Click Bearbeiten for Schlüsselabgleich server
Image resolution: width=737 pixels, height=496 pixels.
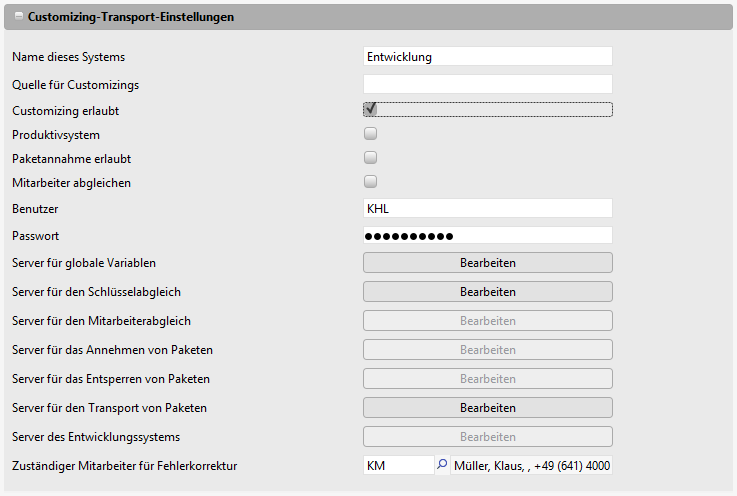click(x=487, y=292)
